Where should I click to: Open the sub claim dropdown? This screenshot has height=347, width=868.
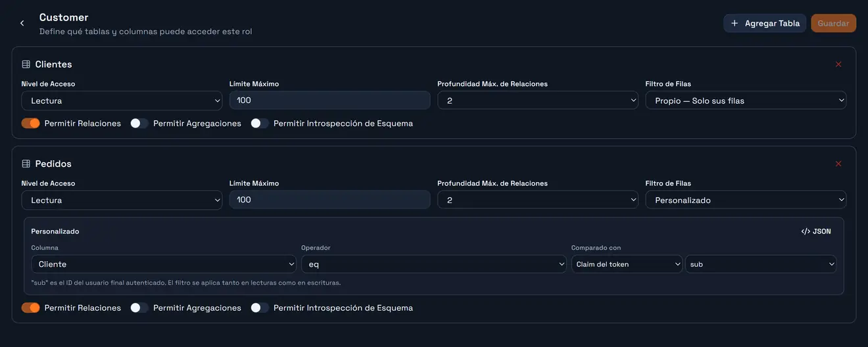[761, 264]
